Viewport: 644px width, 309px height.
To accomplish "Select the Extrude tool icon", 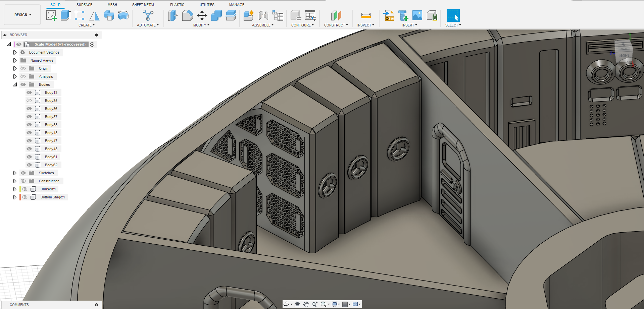I will tap(65, 15).
